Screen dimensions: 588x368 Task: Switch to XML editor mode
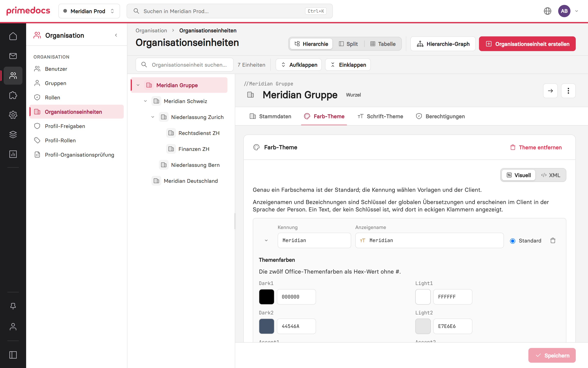pyautogui.click(x=551, y=175)
